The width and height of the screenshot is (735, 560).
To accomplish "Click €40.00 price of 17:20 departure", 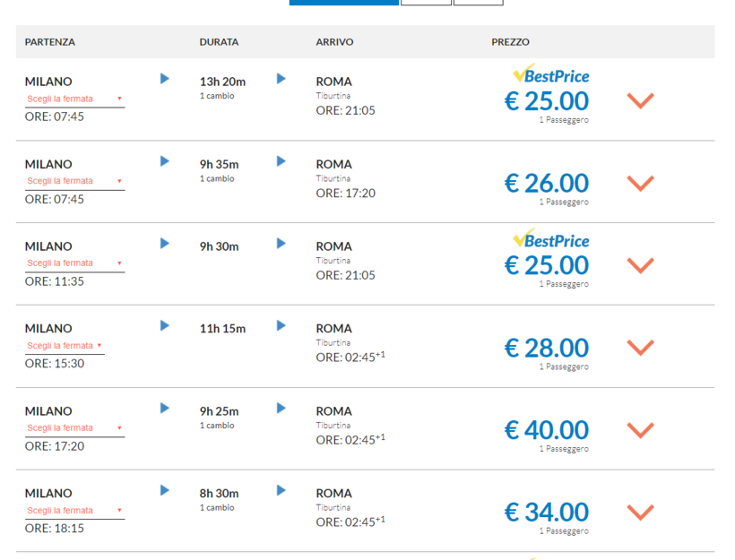I will pos(546,431).
